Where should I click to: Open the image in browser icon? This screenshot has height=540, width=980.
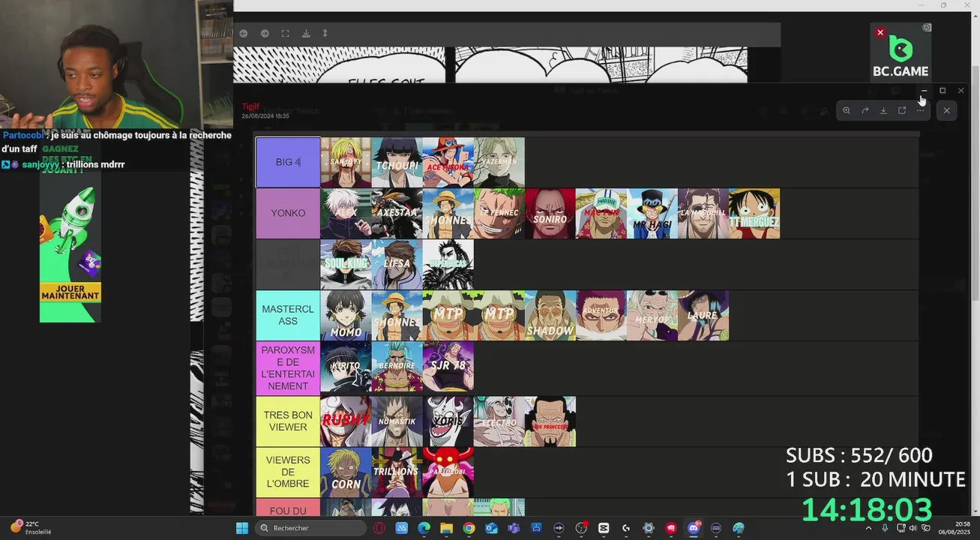pyautogui.click(x=902, y=110)
